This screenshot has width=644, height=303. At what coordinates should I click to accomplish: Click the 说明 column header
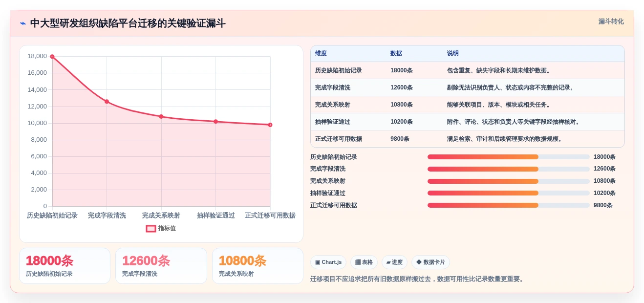click(x=453, y=53)
